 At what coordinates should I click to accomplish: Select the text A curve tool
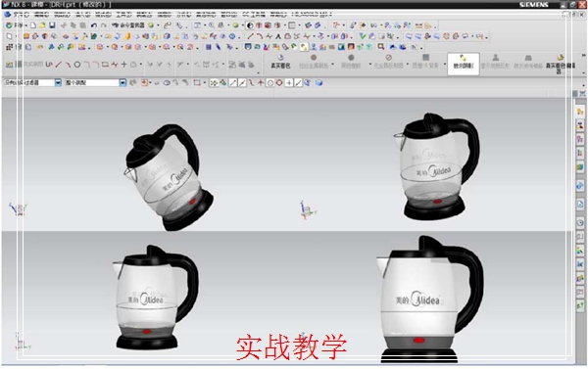(x=278, y=36)
